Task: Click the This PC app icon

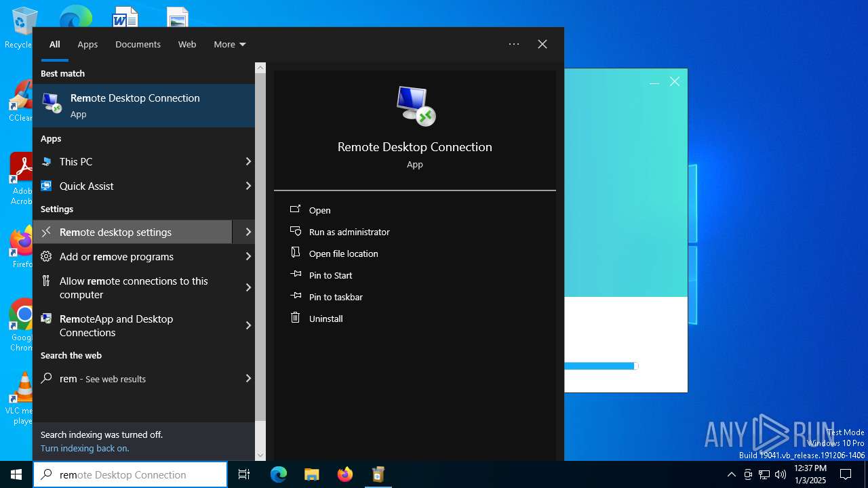Action: (46, 162)
